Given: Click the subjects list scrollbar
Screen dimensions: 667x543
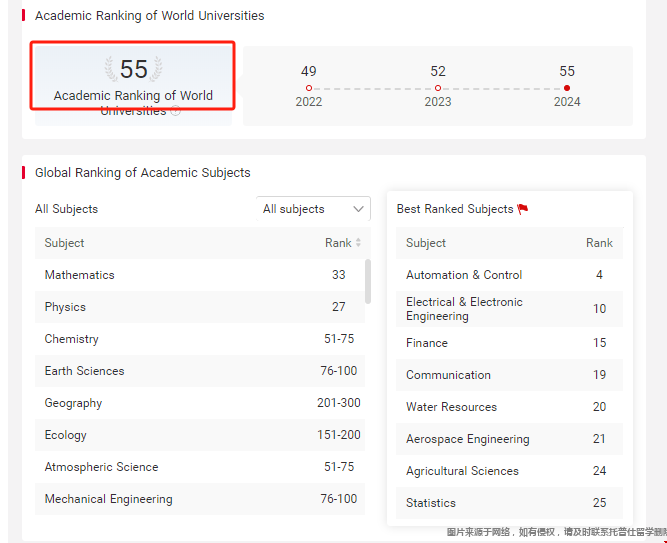Looking at the screenshot, I should coord(368,281).
